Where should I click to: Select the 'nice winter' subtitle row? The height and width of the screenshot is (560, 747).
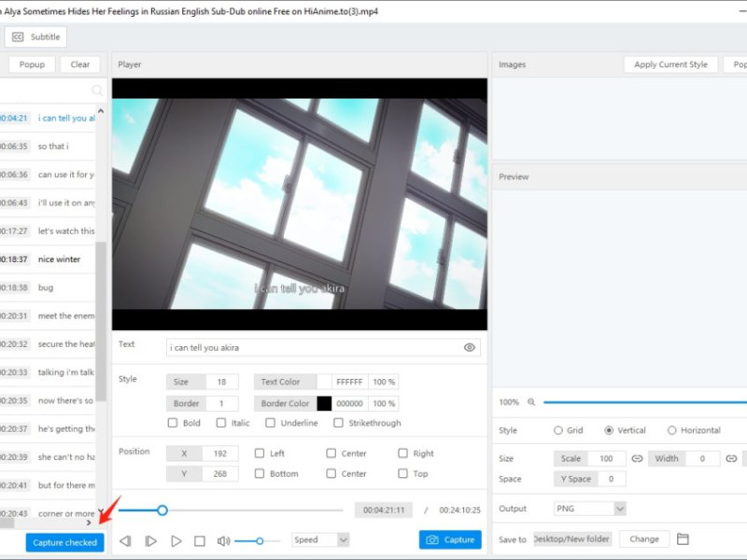point(48,259)
